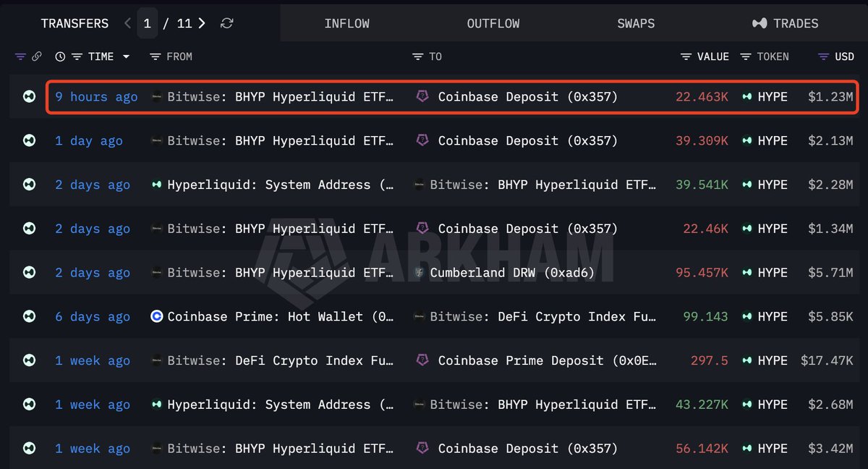Click Cumberland DRW entity icon
This screenshot has width=868, height=469.
click(x=420, y=273)
